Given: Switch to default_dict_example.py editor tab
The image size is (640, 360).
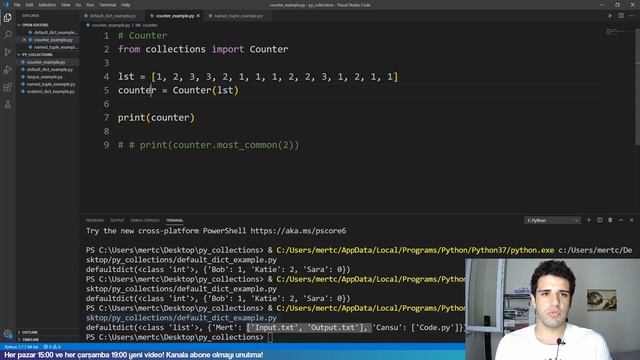Looking at the screenshot, I should tap(112, 16).
